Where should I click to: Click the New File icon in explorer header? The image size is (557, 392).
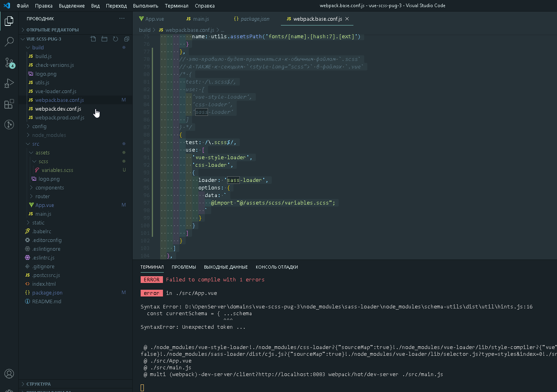[93, 39]
